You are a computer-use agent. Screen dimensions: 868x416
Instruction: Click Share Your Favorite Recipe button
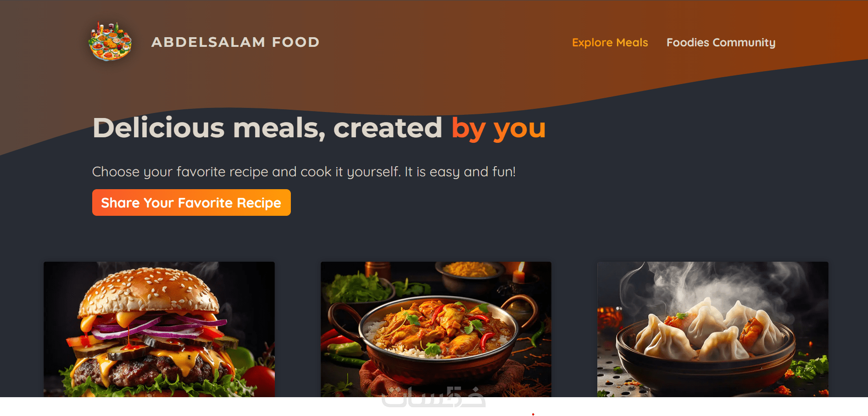click(x=191, y=202)
